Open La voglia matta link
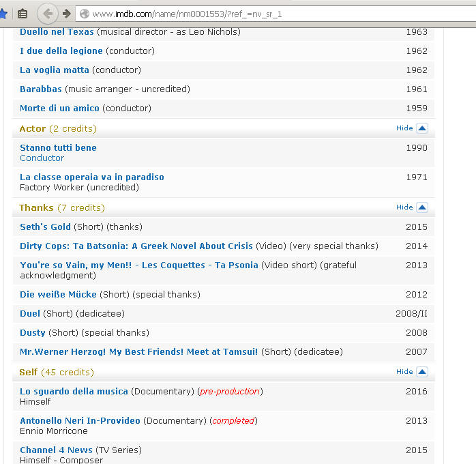 tap(55, 70)
